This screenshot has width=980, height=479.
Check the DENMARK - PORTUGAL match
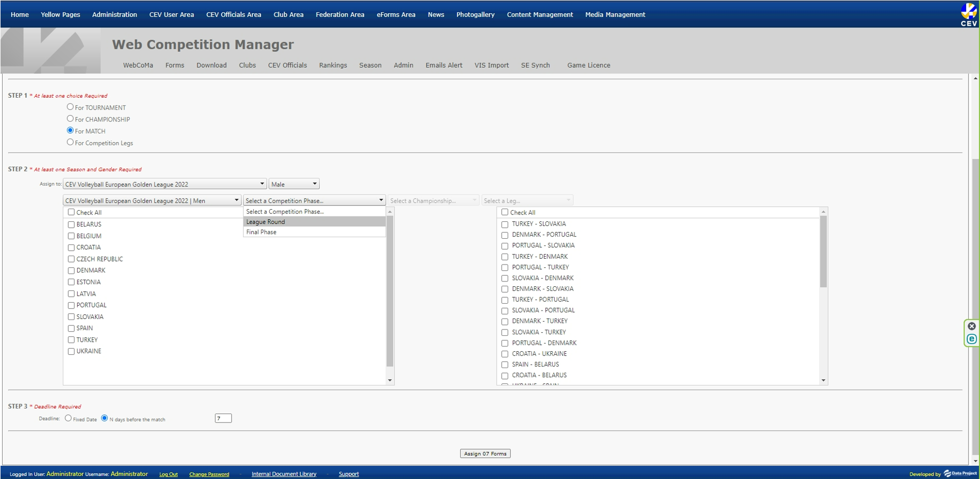[x=505, y=235]
